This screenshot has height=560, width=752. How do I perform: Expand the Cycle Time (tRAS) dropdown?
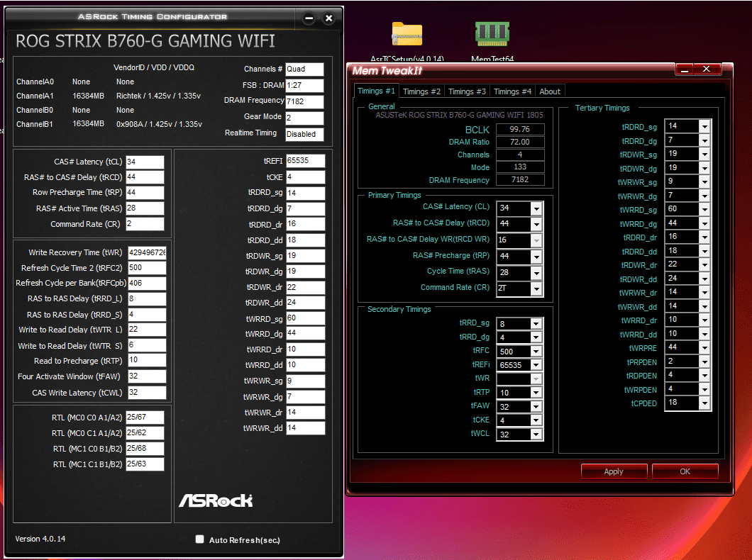pyautogui.click(x=536, y=273)
